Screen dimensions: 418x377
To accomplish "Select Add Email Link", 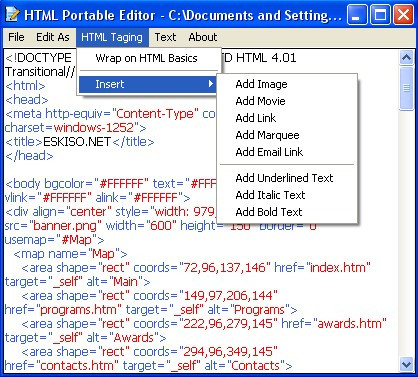I will 269,152.
